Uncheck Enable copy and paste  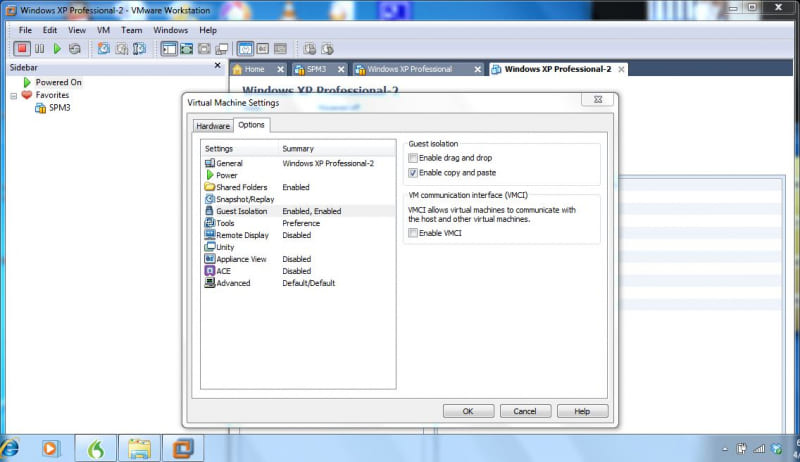pyautogui.click(x=413, y=173)
